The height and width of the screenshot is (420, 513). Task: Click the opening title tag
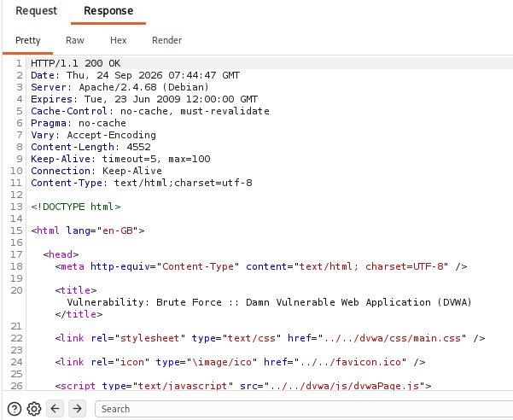click(76, 290)
